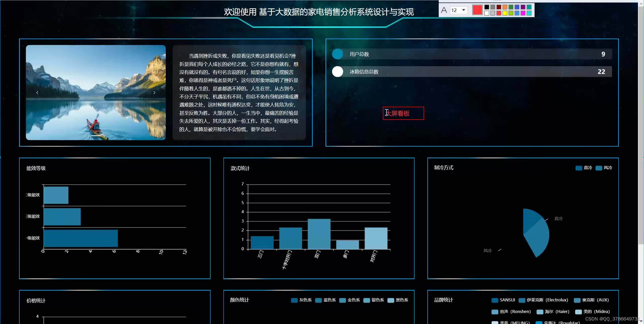Screen dimensions: 644x324
Task: Open the font size 12 dropdown
Action: click(459, 10)
